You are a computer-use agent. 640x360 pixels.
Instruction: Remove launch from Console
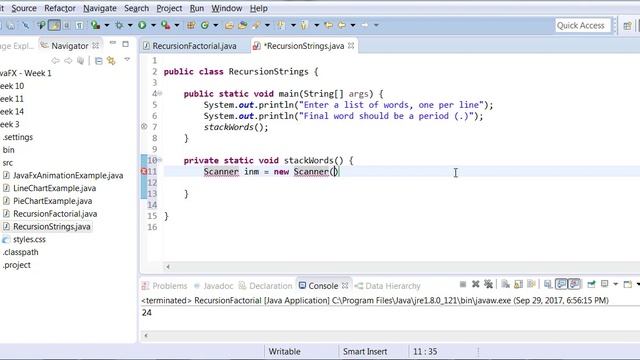(x=476, y=284)
